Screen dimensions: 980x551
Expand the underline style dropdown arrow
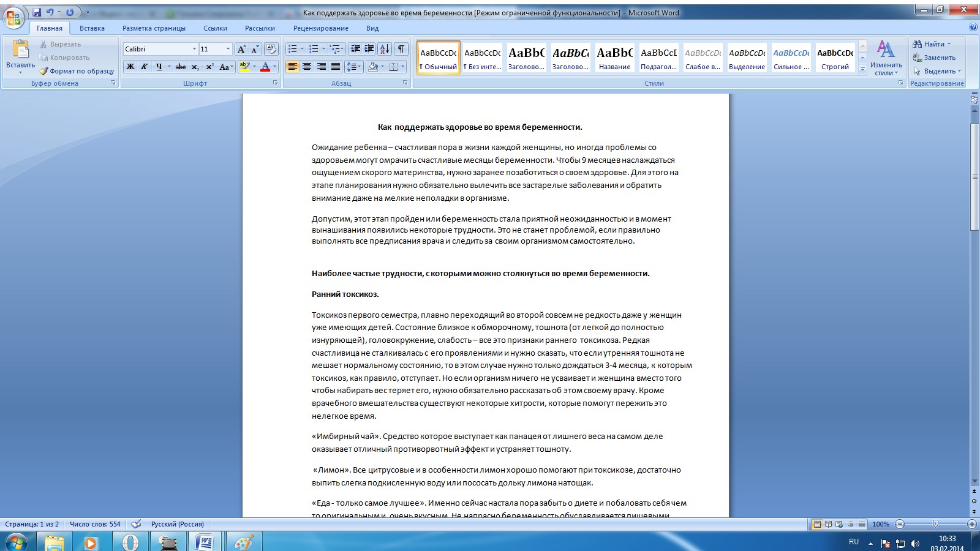(x=169, y=67)
